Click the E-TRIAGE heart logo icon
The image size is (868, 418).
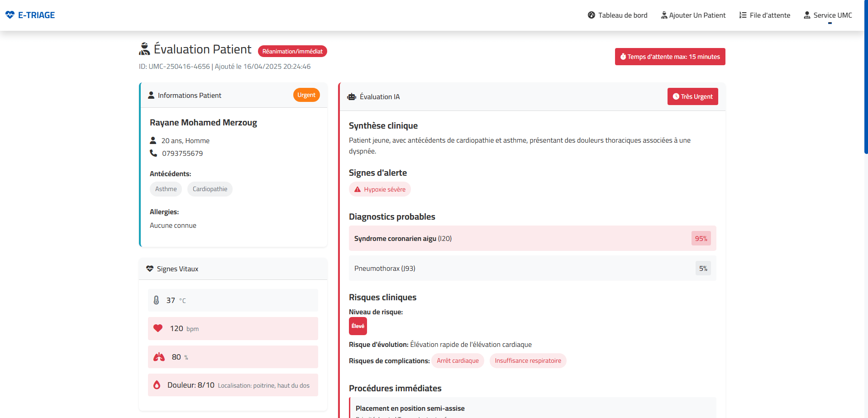coord(10,15)
